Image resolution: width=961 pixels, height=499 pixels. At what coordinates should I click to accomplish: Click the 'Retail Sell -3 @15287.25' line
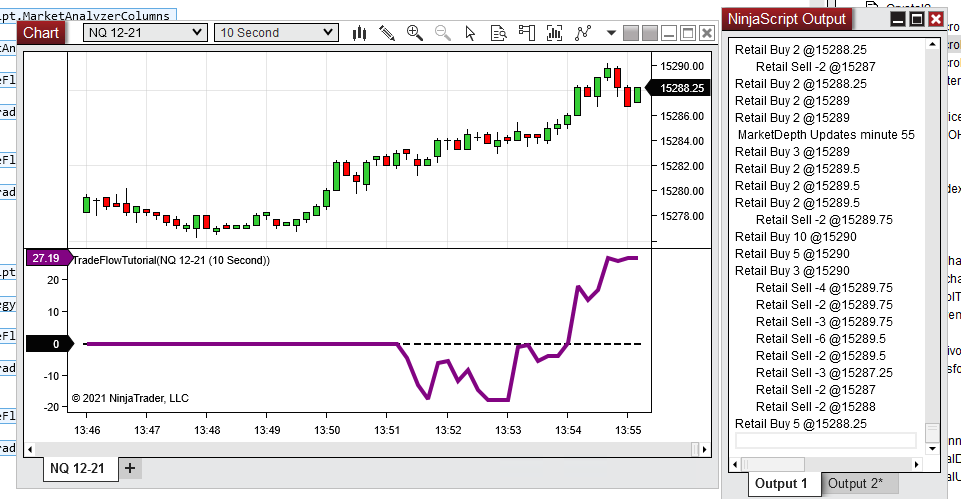(824, 373)
